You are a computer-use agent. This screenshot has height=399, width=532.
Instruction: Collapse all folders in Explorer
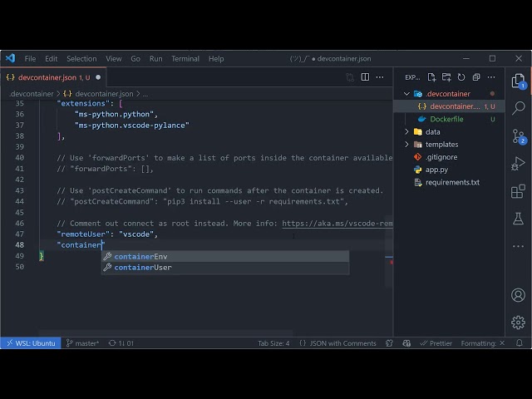pyautogui.click(x=476, y=77)
